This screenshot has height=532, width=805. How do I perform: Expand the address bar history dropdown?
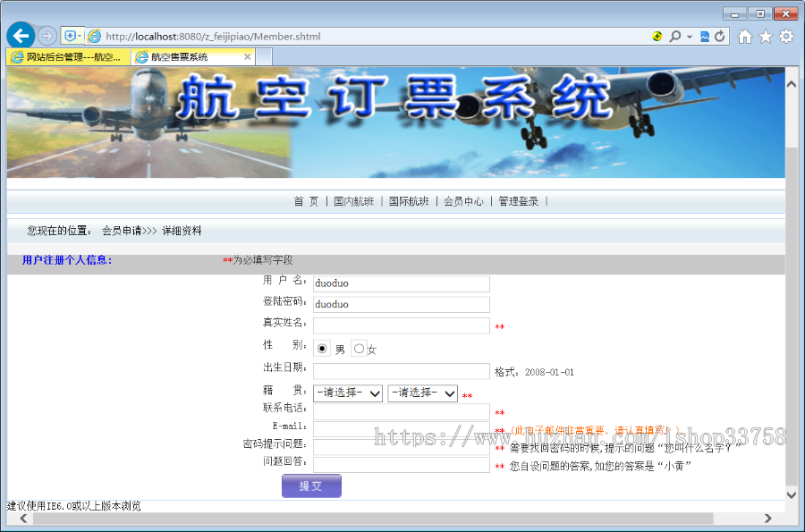687,36
